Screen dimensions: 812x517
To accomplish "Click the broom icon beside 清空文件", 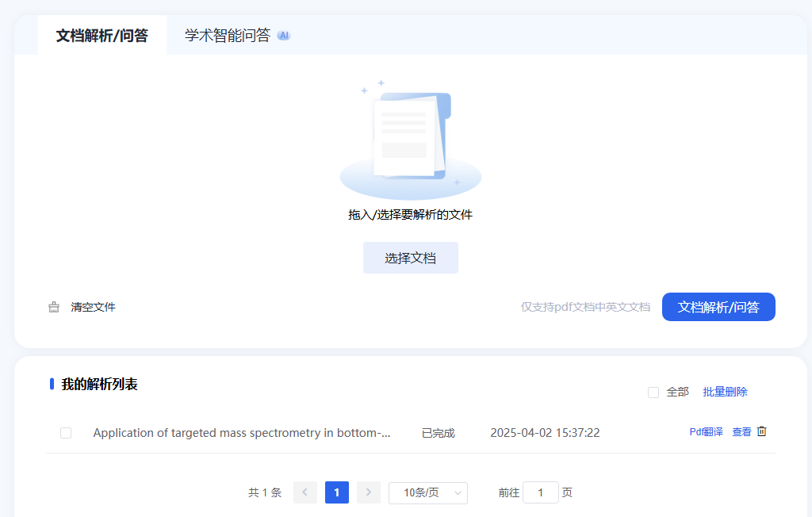I will (x=54, y=307).
